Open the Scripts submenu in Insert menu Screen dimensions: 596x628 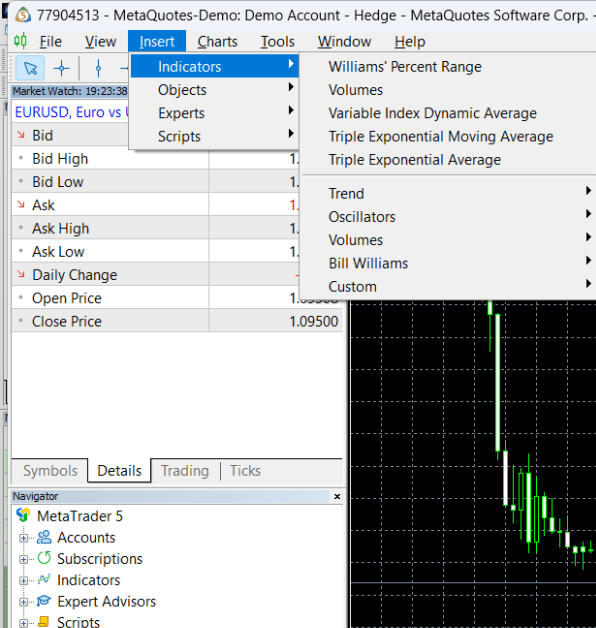(215, 136)
